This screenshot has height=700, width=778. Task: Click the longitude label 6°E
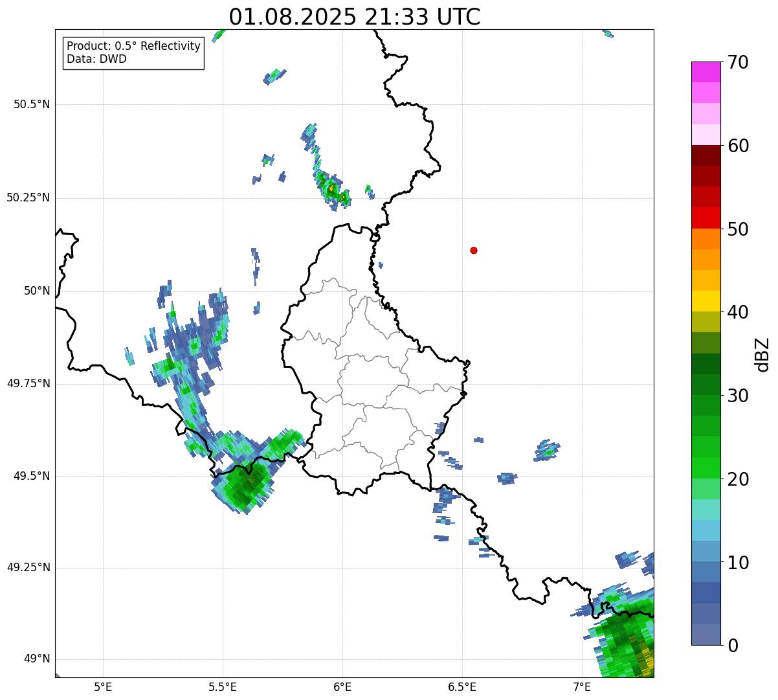[342, 687]
